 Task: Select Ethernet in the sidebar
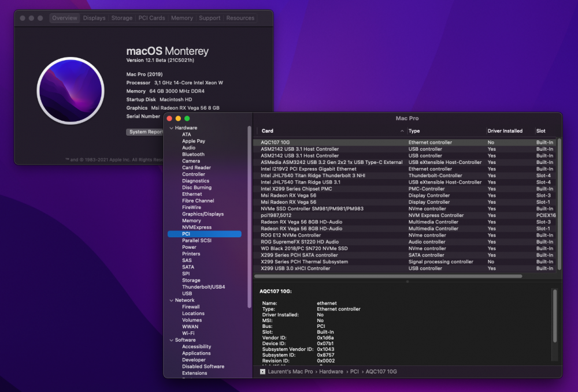(x=192, y=195)
